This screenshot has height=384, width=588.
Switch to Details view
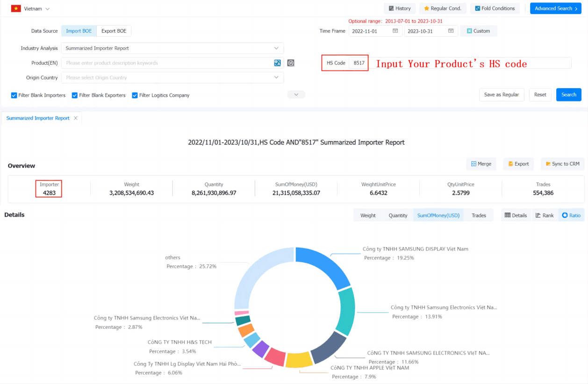pos(516,215)
